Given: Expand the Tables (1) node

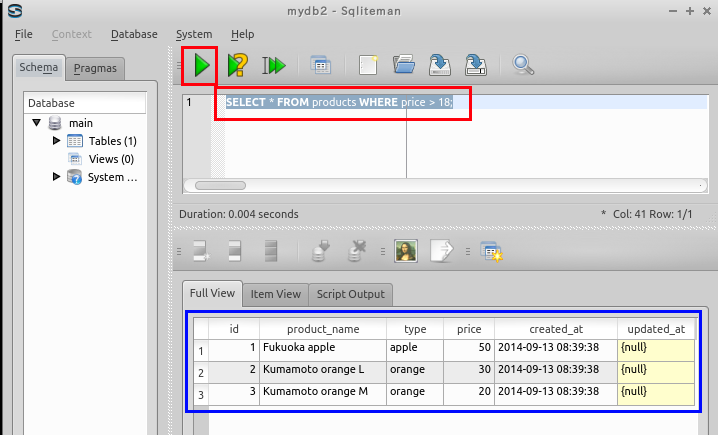Looking at the screenshot, I should [56, 141].
